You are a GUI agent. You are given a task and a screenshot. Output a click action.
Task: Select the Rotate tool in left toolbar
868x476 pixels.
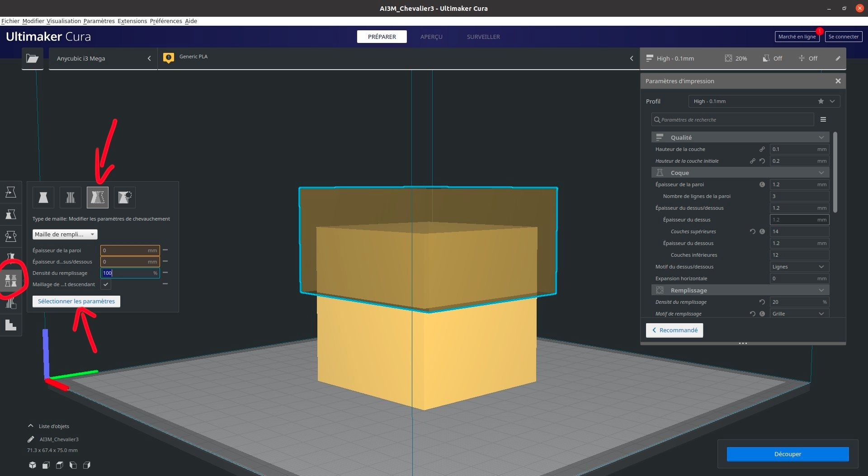pos(10,236)
